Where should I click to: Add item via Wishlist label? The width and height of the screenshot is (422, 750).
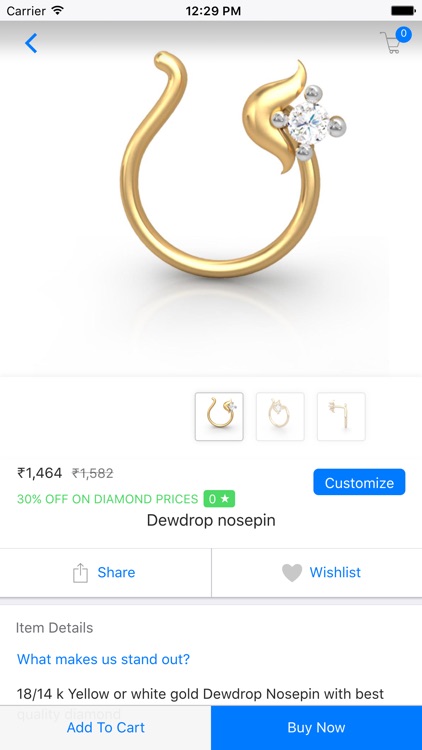pyautogui.click(x=335, y=572)
